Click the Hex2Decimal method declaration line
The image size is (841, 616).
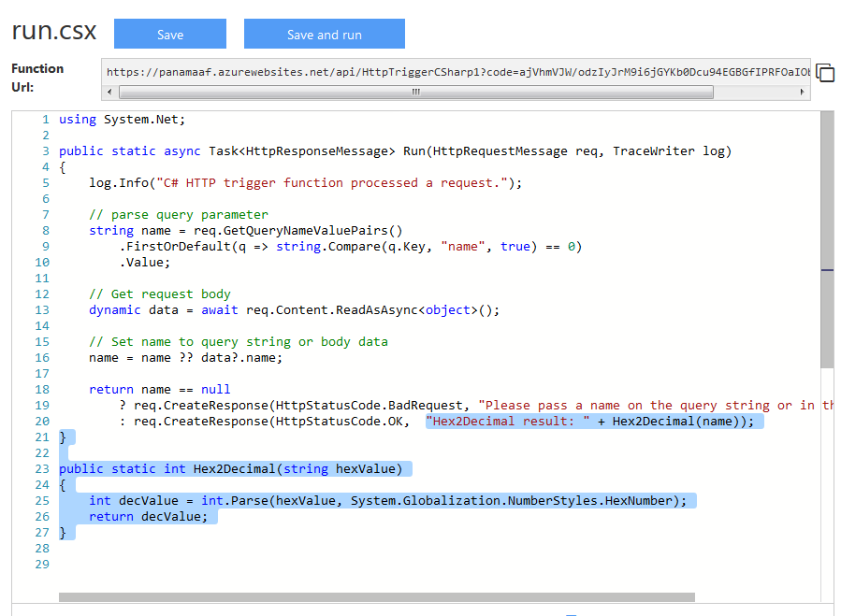click(230, 469)
